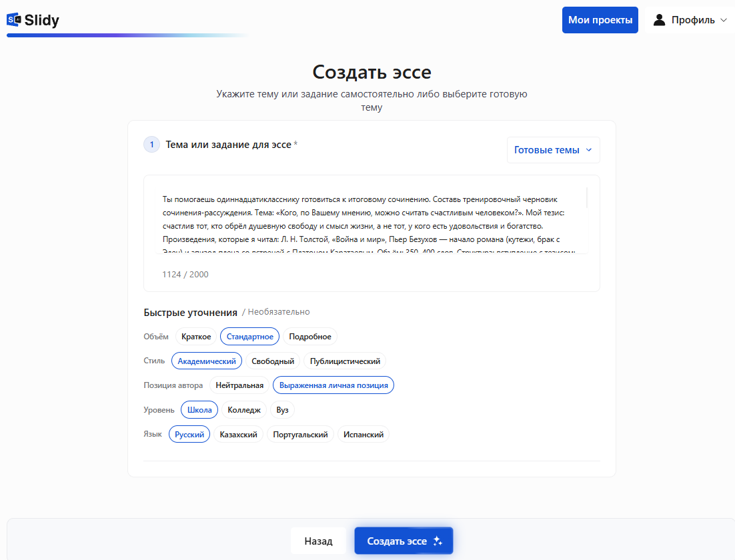Select Краткое volume option

pos(196,337)
